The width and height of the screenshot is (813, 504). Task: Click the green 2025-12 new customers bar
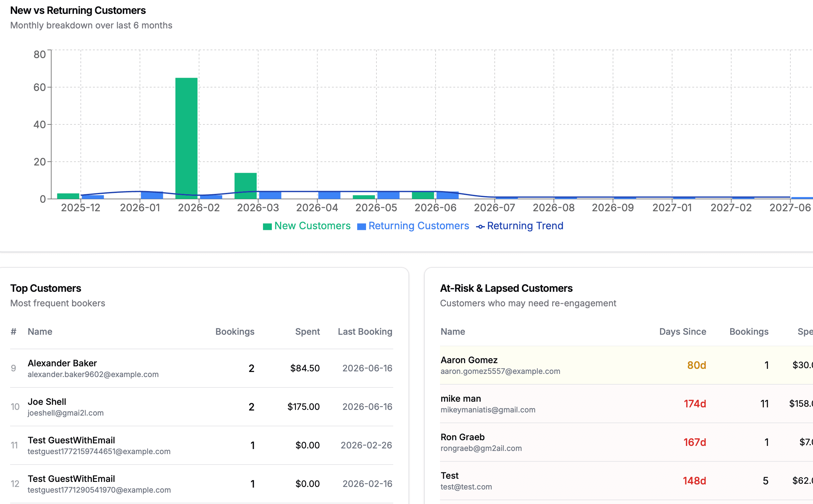68,196
